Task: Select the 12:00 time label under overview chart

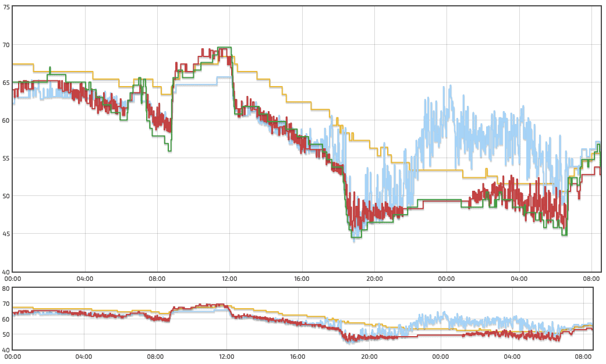Action: coord(226,356)
